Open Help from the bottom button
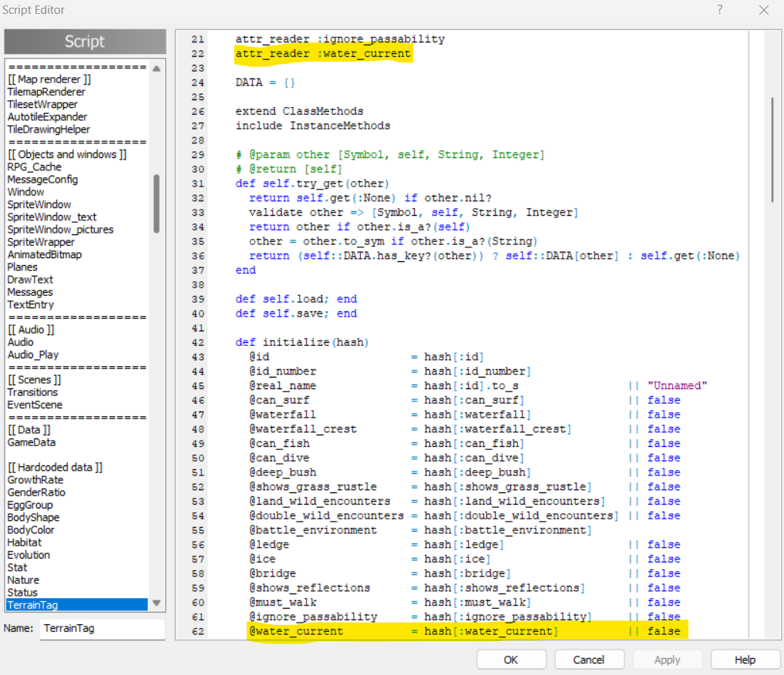The width and height of the screenshot is (784, 675). pos(745,660)
